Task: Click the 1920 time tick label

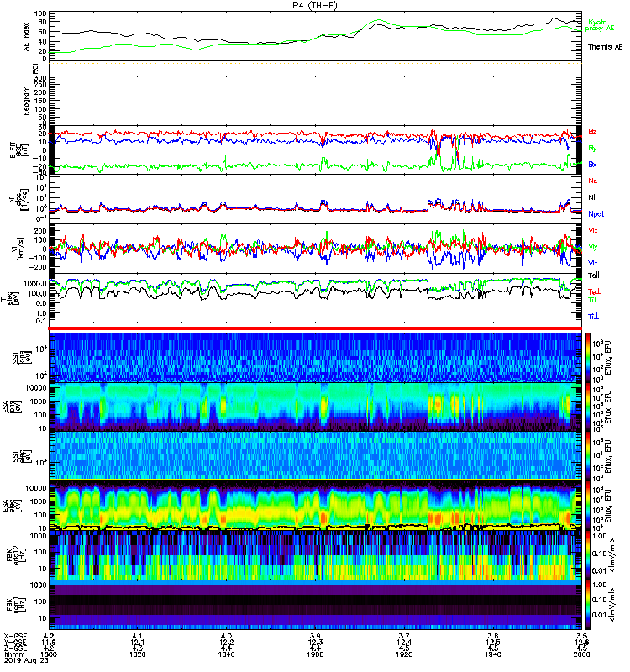Action: tap(404, 654)
